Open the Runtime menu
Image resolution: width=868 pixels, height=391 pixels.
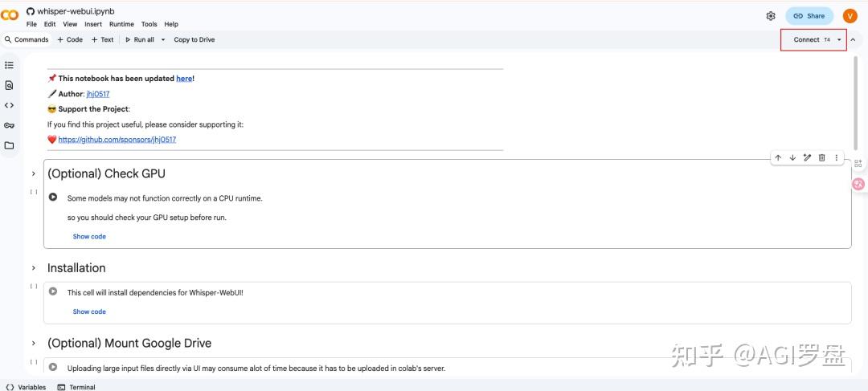(x=121, y=24)
